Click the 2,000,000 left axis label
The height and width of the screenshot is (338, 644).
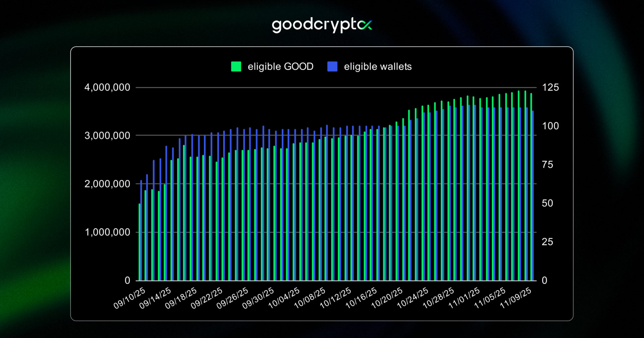(x=107, y=184)
